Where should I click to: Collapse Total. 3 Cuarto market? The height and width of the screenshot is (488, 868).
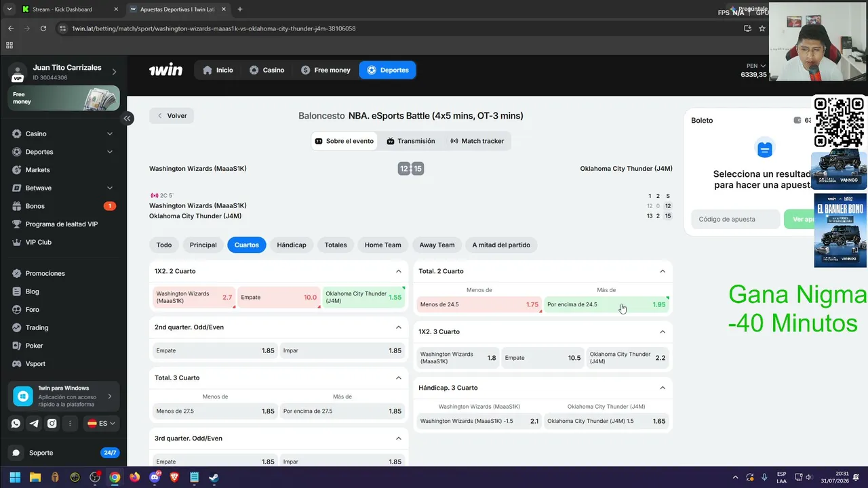pos(399,378)
